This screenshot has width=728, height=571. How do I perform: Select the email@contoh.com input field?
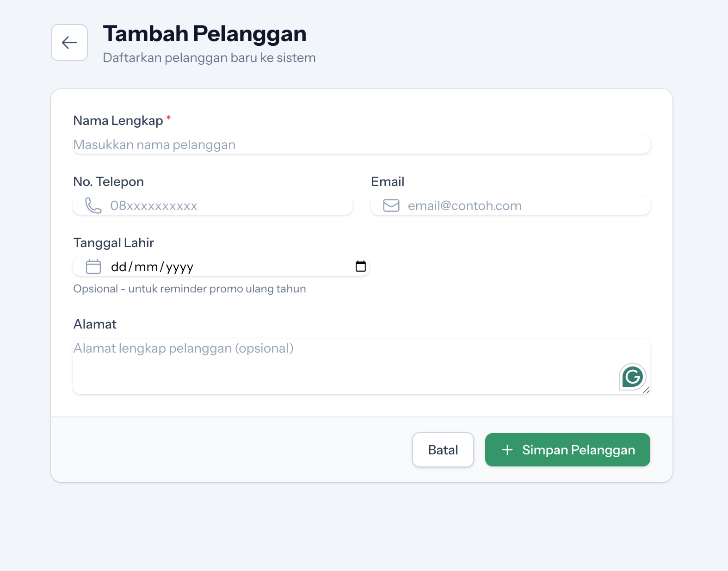click(x=523, y=205)
